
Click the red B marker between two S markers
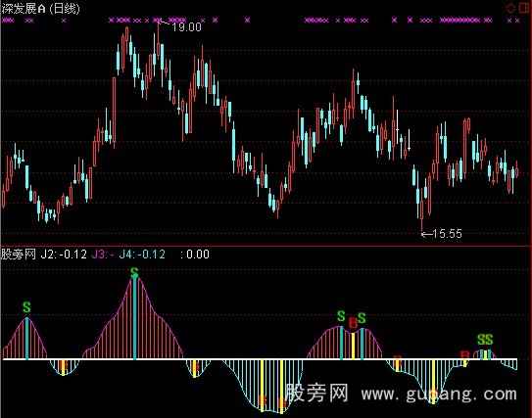(x=353, y=323)
